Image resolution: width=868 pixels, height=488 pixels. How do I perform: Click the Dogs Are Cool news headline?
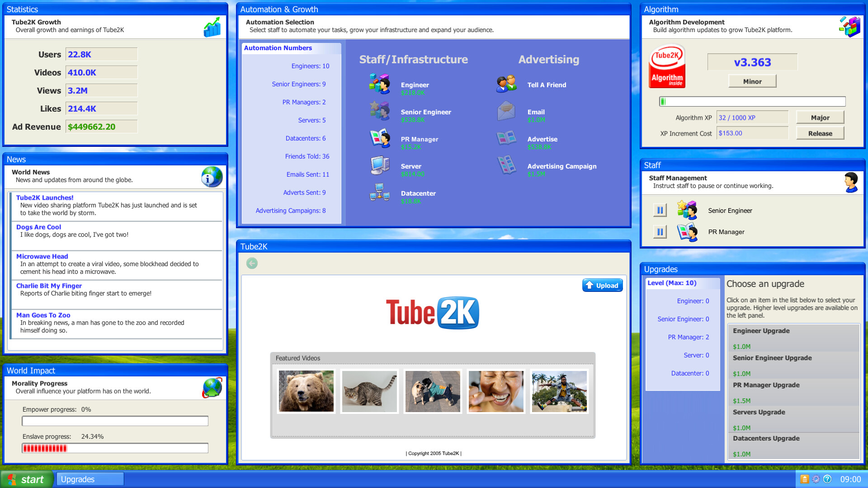click(x=38, y=227)
